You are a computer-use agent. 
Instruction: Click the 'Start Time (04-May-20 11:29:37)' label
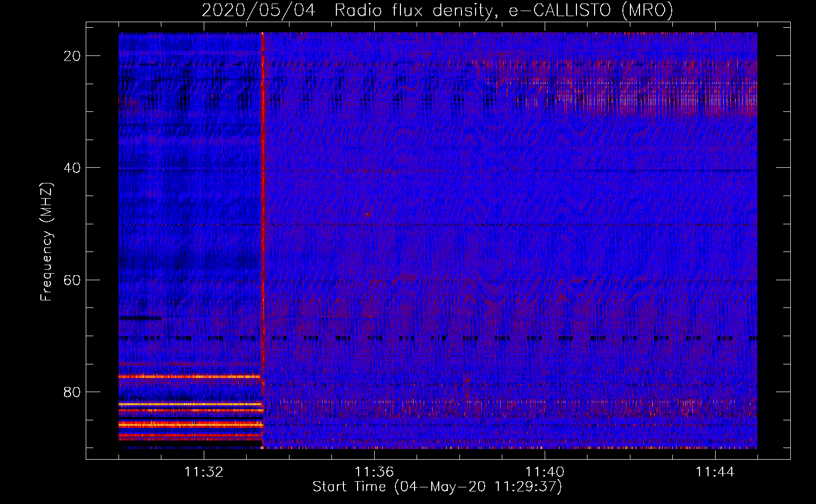coord(437,487)
